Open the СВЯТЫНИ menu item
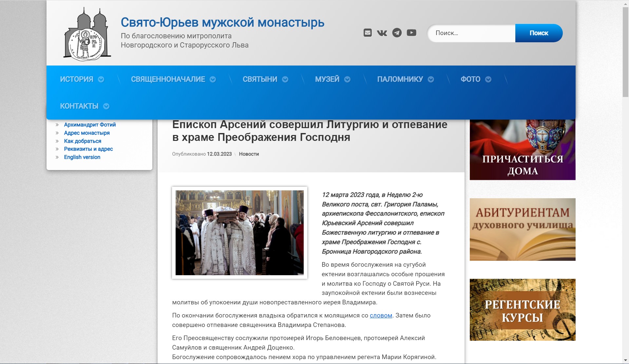This screenshot has width=629, height=364. 260,79
